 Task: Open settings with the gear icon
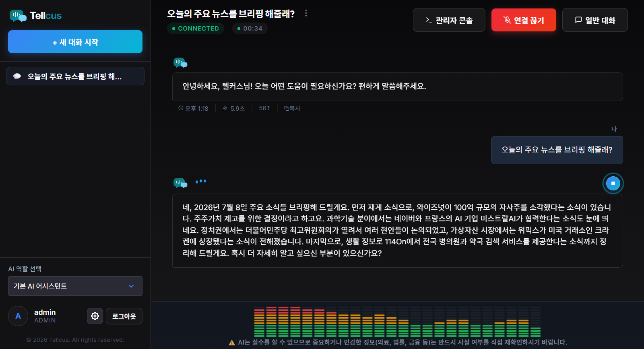(95, 316)
